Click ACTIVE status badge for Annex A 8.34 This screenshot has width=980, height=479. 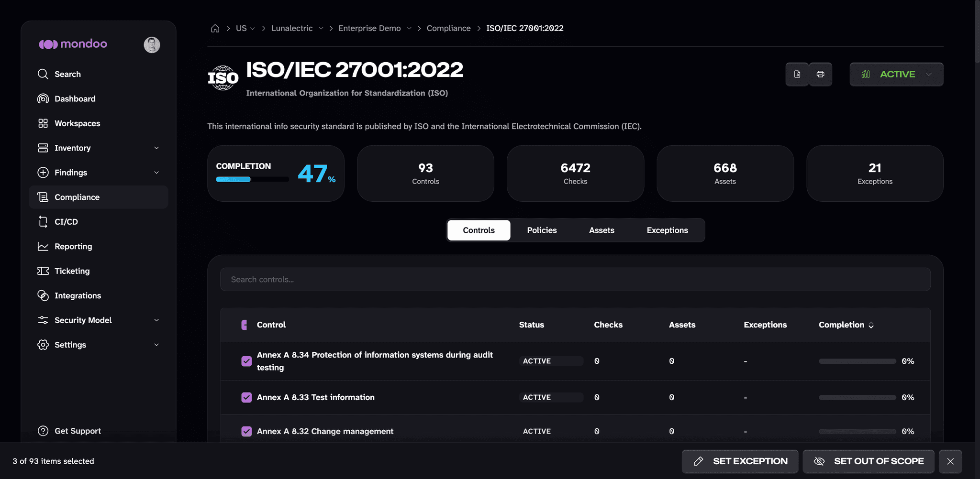551,361
